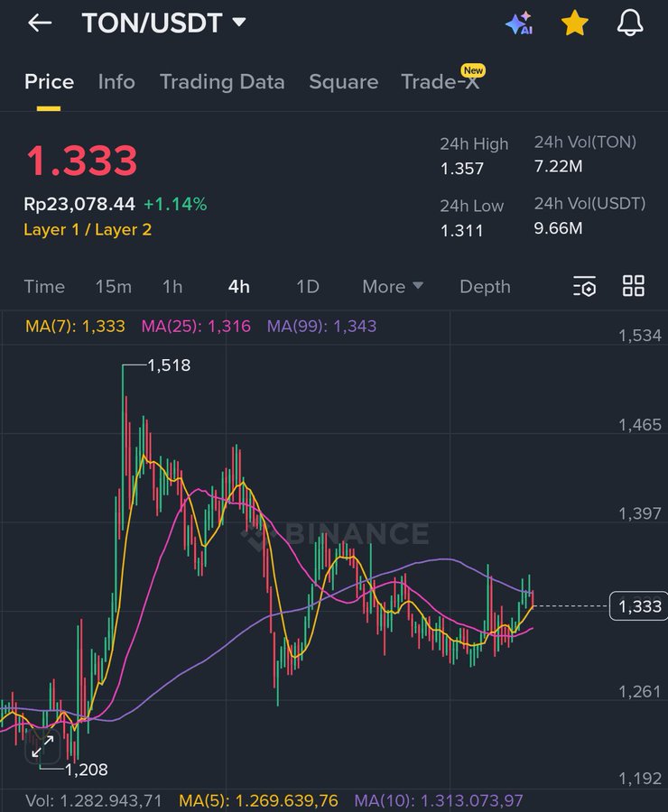The image size is (668, 812).
Task: Tap the Layer 1 / Layer 2 tag
Action: pyautogui.click(x=88, y=229)
